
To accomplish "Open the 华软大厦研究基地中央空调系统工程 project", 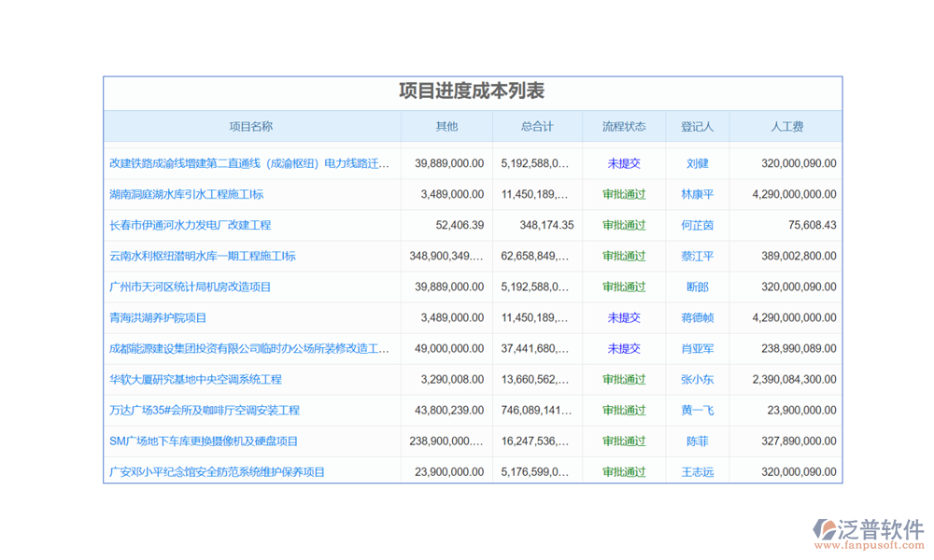I will tap(195, 379).
